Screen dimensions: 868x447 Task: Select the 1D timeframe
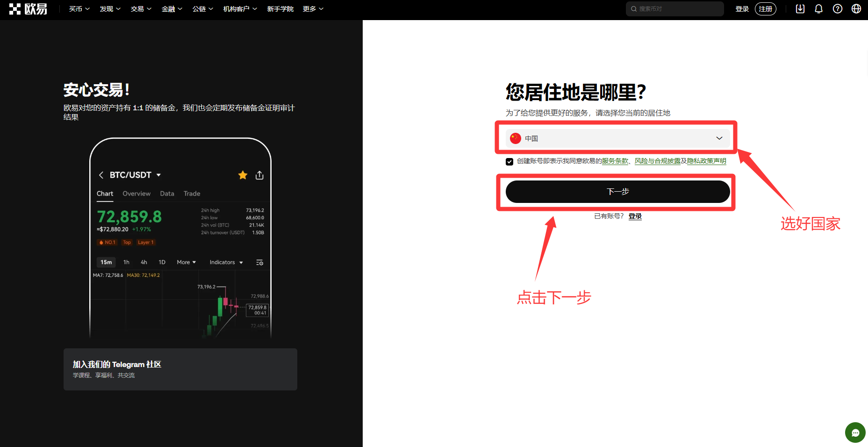click(162, 262)
